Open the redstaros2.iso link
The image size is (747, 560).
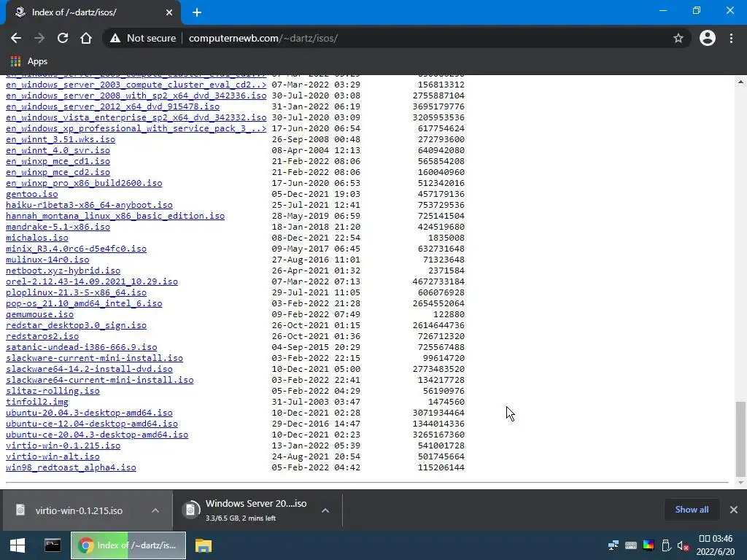click(42, 335)
